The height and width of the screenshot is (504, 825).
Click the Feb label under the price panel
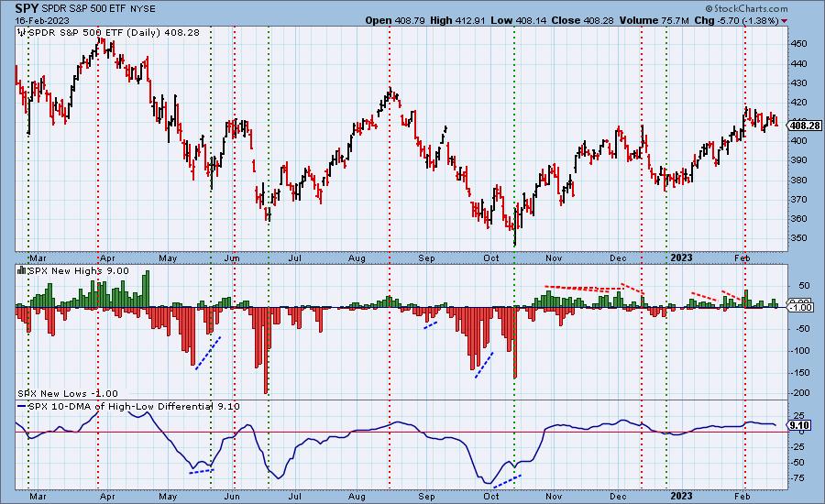click(742, 258)
